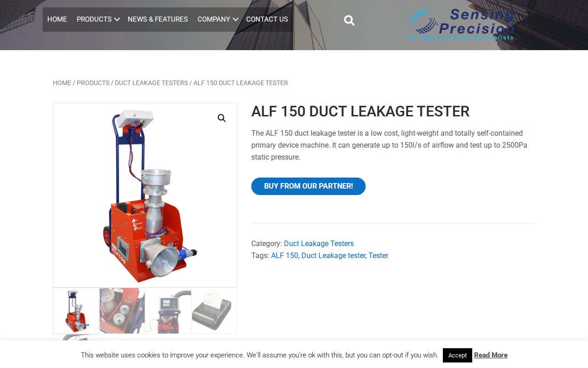Viewport: 588px width, 368px height.
Task: Select the first ALF 150 trolley thumbnail
Action: click(76, 311)
